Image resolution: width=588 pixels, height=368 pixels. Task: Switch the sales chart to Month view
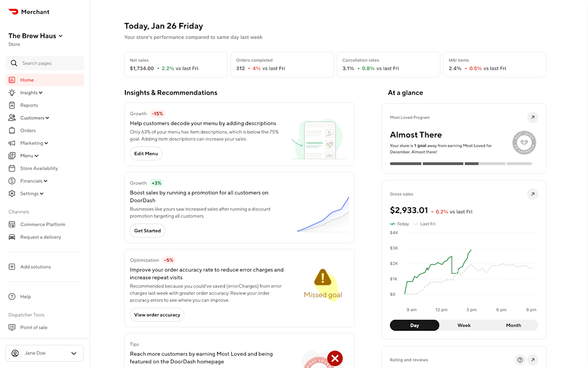513,325
